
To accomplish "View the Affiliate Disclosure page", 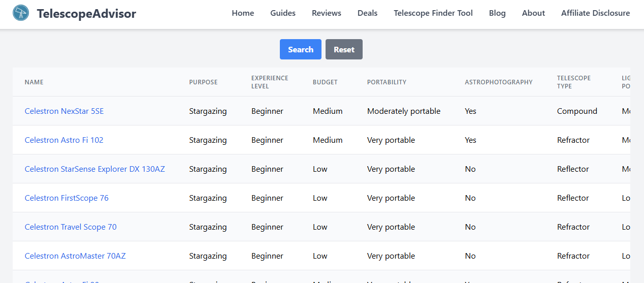I will click(x=595, y=13).
